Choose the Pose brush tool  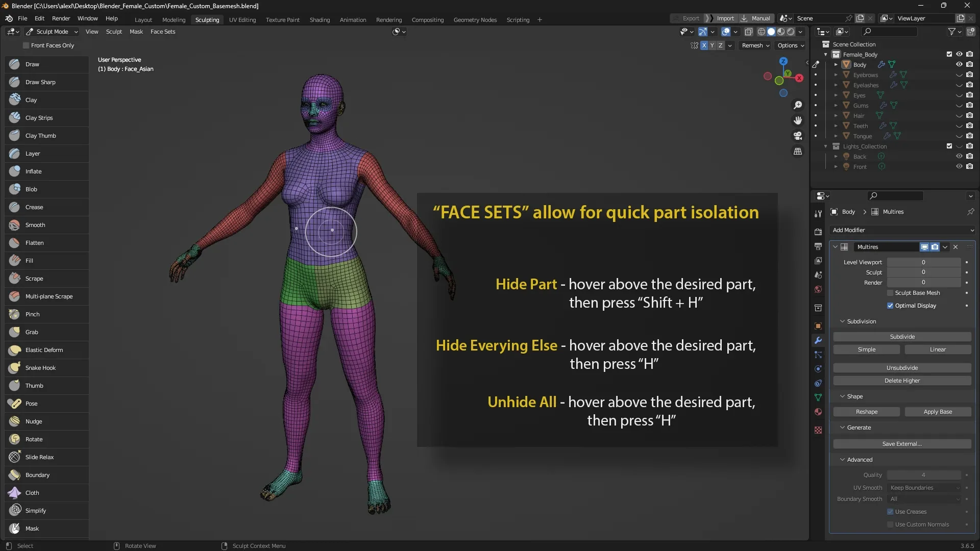point(31,404)
